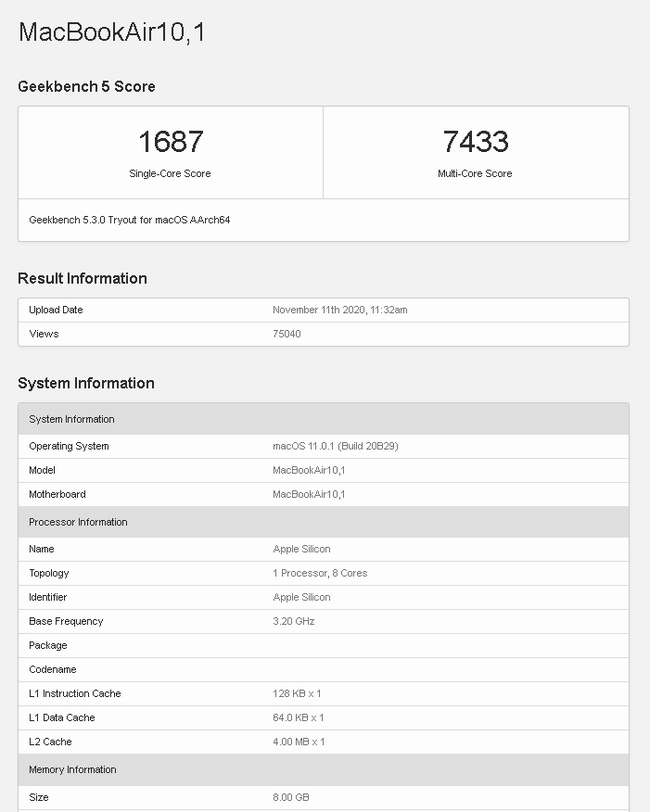This screenshot has height=812, width=650.
Task: Select macOS 11.0.1 (Build 20B29) value
Action: click(336, 446)
